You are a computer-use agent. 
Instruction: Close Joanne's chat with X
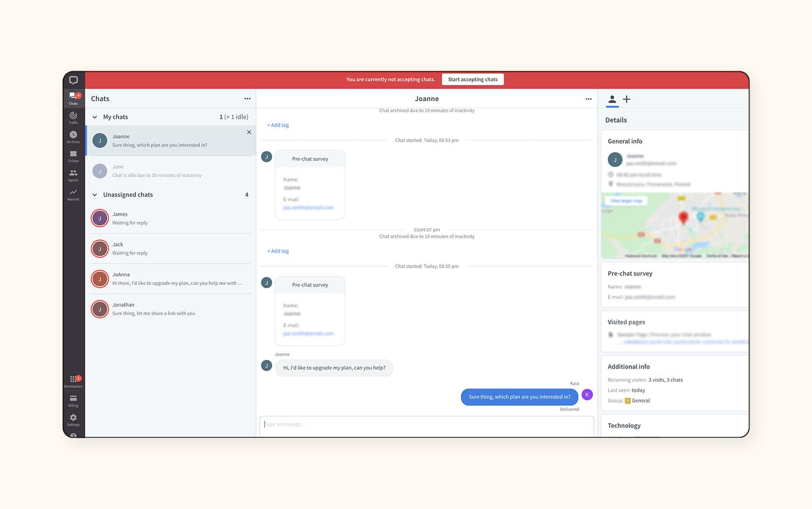pyautogui.click(x=249, y=132)
